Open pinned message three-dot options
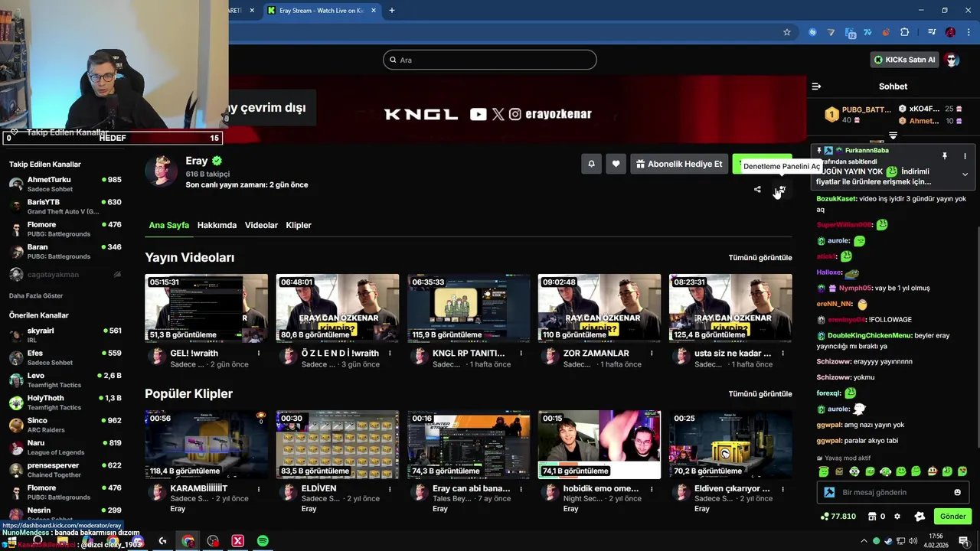Viewport: 980px width, 551px height. coord(965,156)
